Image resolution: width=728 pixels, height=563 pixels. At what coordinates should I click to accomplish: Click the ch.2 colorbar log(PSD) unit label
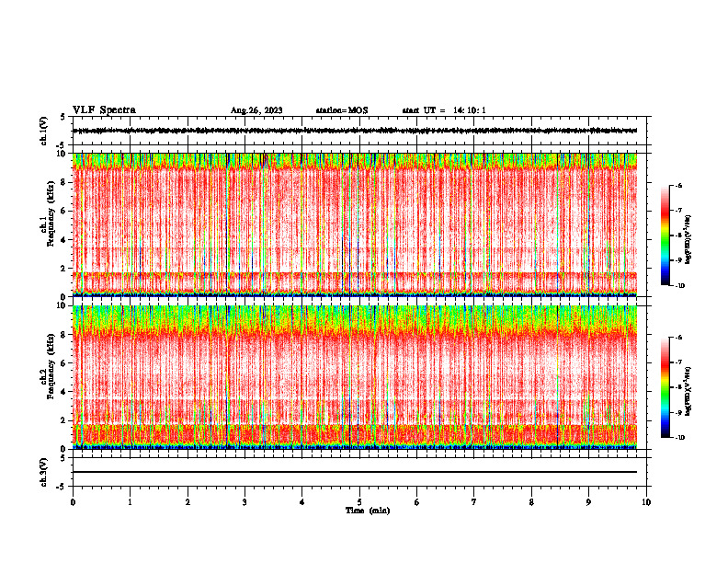688,391
